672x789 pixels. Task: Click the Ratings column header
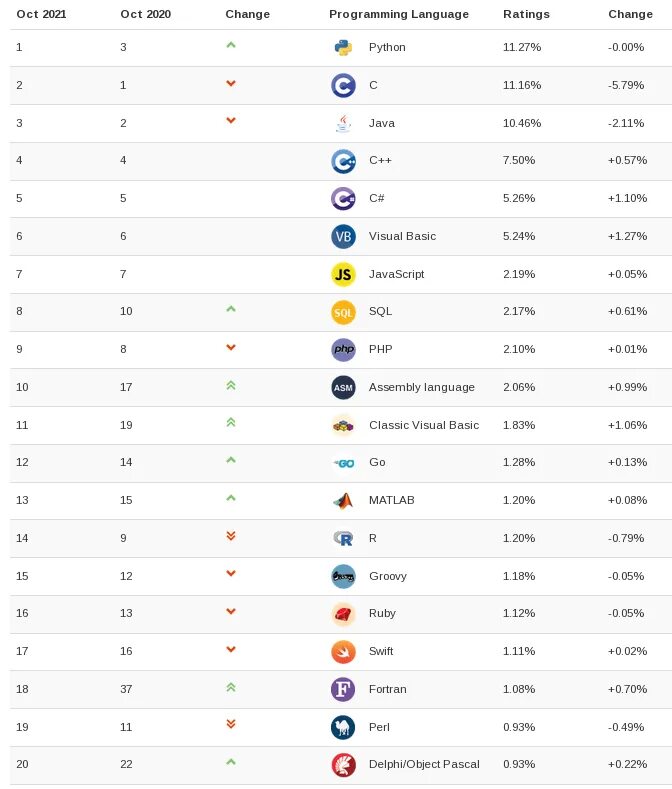click(526, 14)
